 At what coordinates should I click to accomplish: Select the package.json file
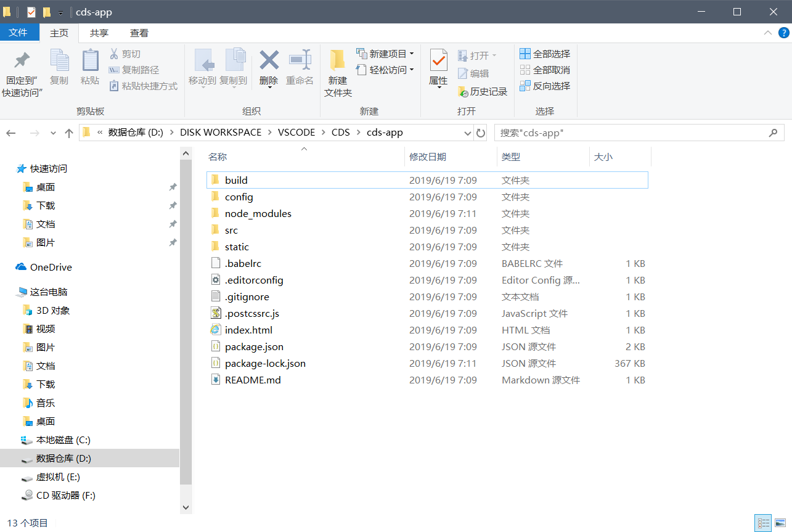pos(427,346)
